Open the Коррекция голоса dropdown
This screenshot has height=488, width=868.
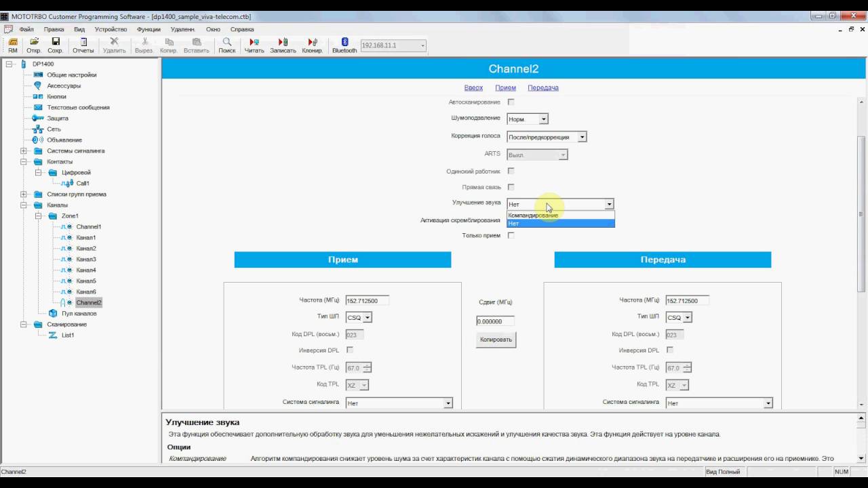coord(547,136)
